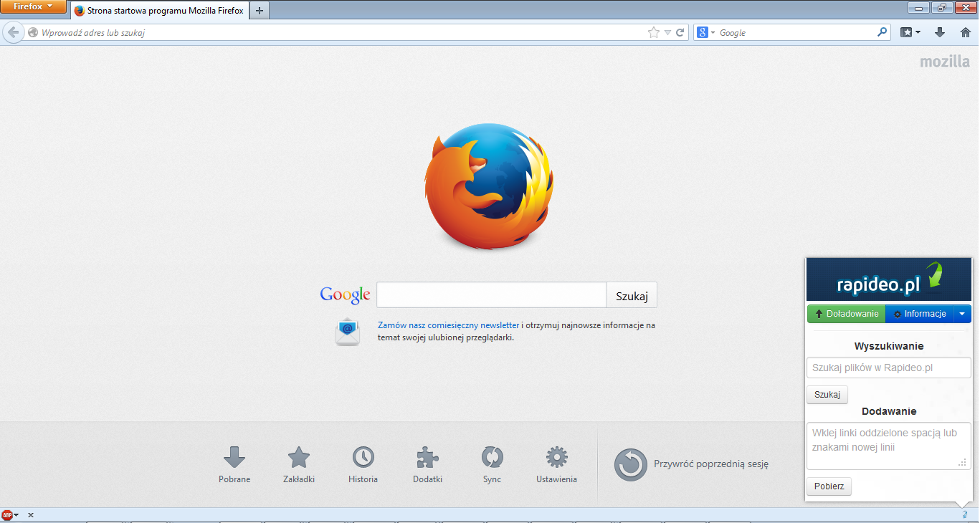Reload the page with the refresh icon
980x523 pixels.
[x=680, y=32]
